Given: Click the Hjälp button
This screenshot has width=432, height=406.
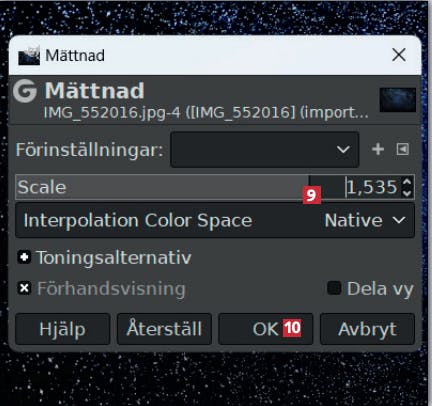Looking at the screenshot, I should click(63, 329).
